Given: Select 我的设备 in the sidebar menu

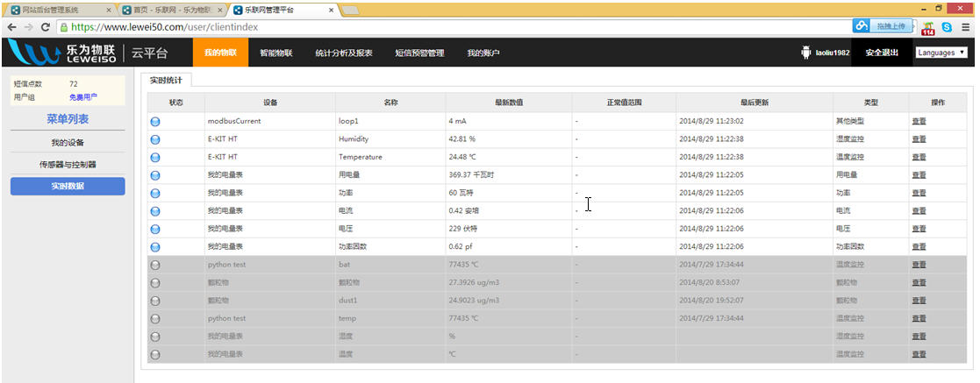Looking at the screenshot, I should tap(68, 142).
